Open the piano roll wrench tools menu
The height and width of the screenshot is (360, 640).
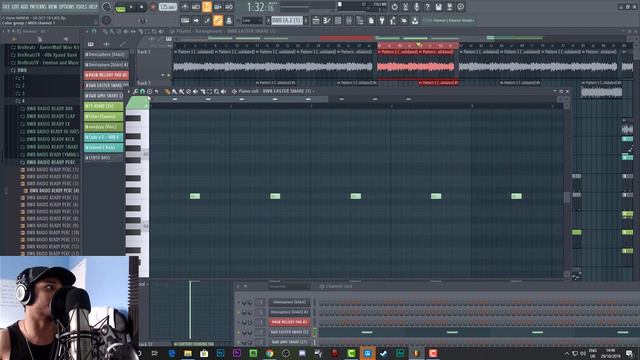(x=135, y=91)
